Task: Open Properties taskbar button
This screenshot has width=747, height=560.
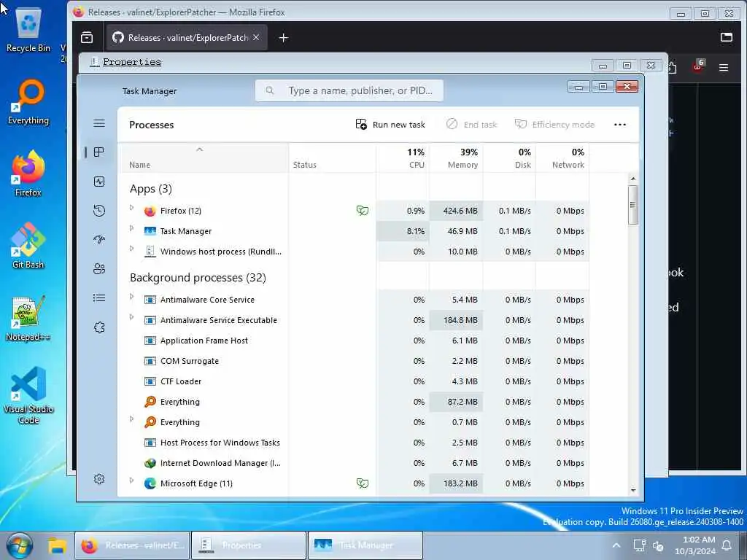Action: coord(248,545)
